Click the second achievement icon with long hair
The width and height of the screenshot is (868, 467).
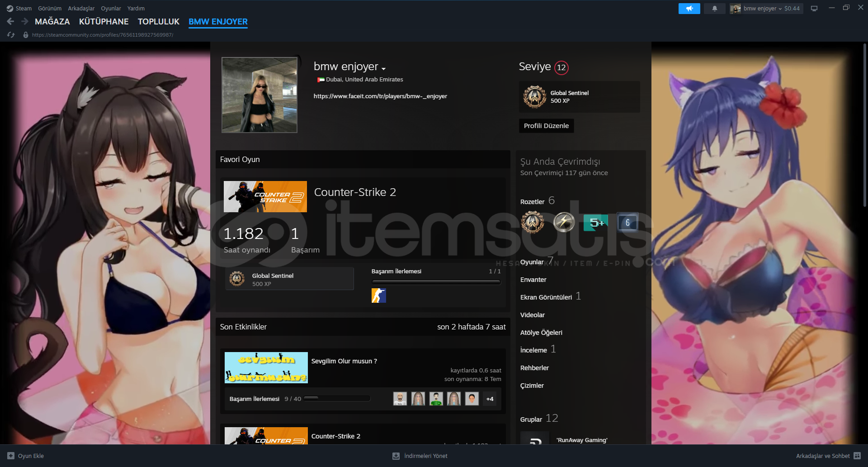click(418, 399)
